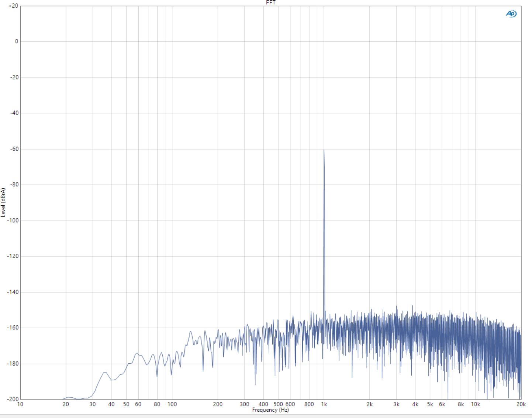Click the 500 Hz frequency axis label
Viewport: 532px width, 418px height.
pos(278,404)
